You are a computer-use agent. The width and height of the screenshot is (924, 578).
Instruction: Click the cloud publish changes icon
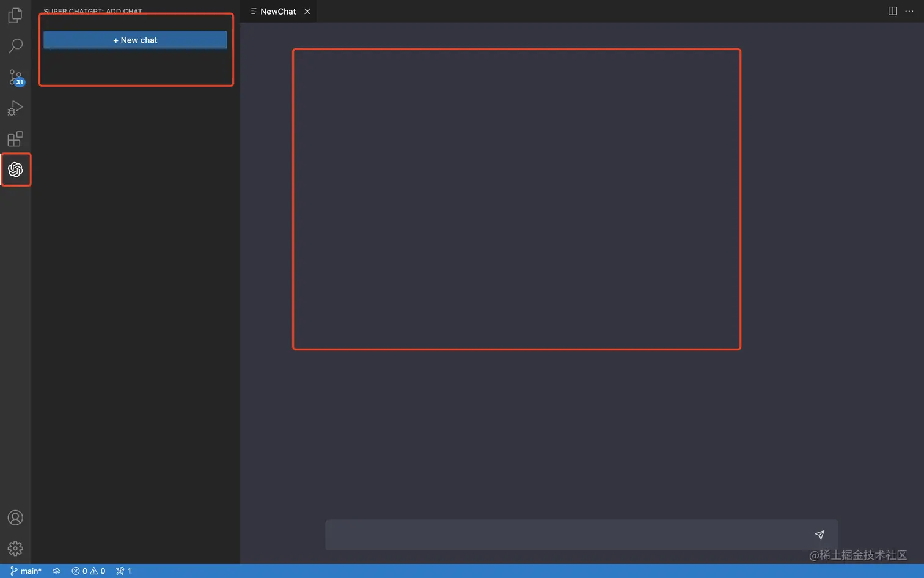click(56, 571)
